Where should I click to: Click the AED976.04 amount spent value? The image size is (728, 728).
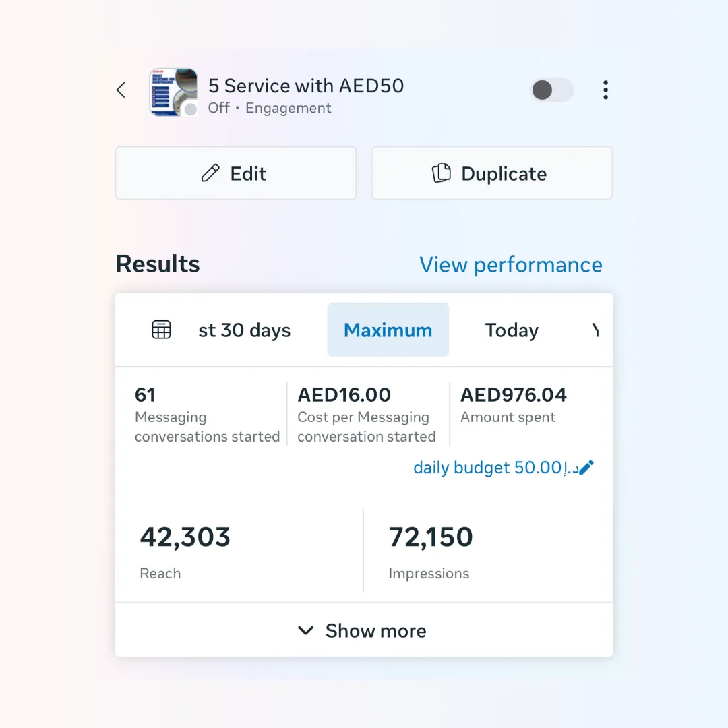point(513,394)
